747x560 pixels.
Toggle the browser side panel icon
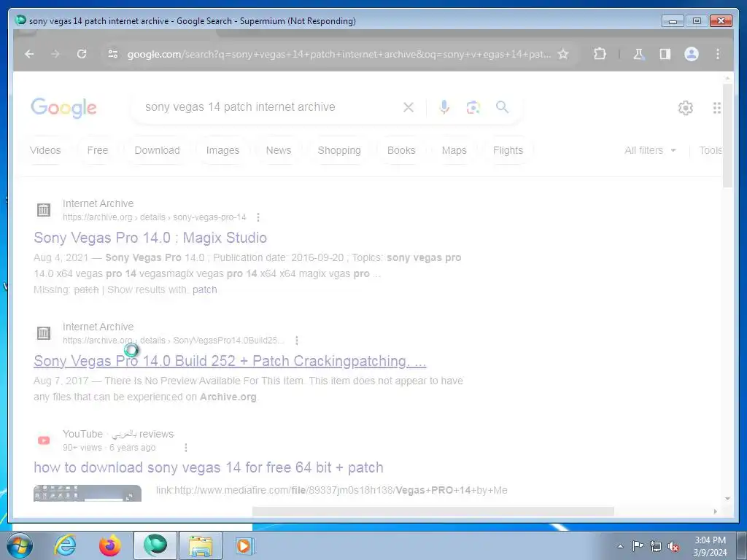[x=665, y=54]
